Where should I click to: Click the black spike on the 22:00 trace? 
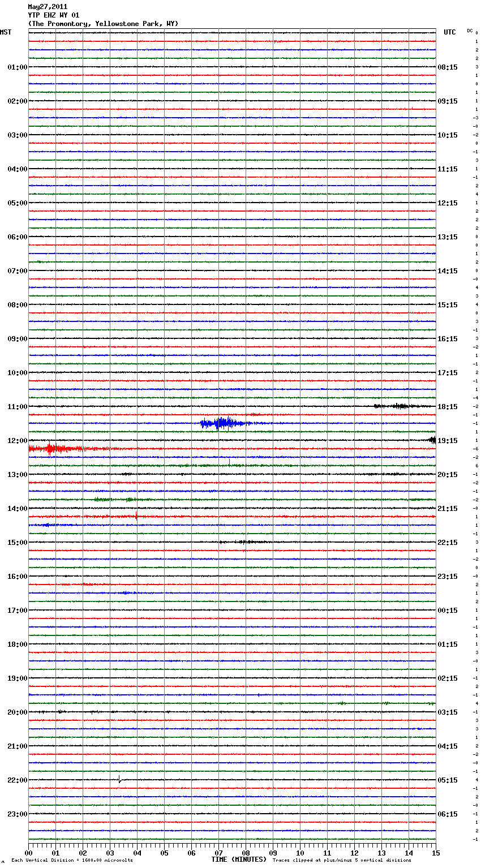[x=120, y=779]
